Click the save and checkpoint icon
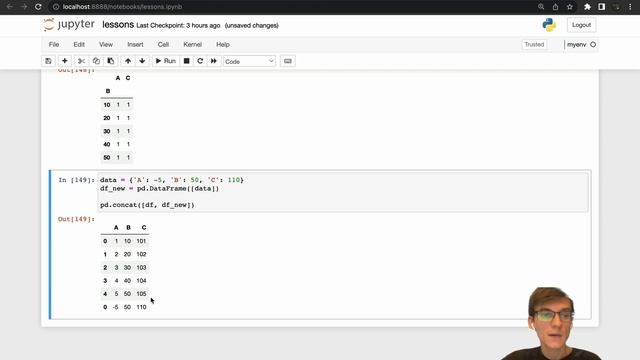 [48, 61]
